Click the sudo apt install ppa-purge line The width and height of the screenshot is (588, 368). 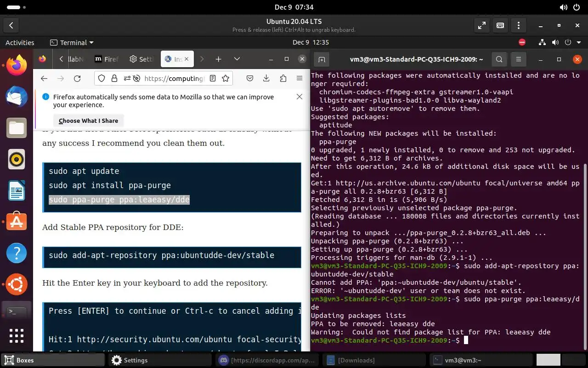coord(110,185)
